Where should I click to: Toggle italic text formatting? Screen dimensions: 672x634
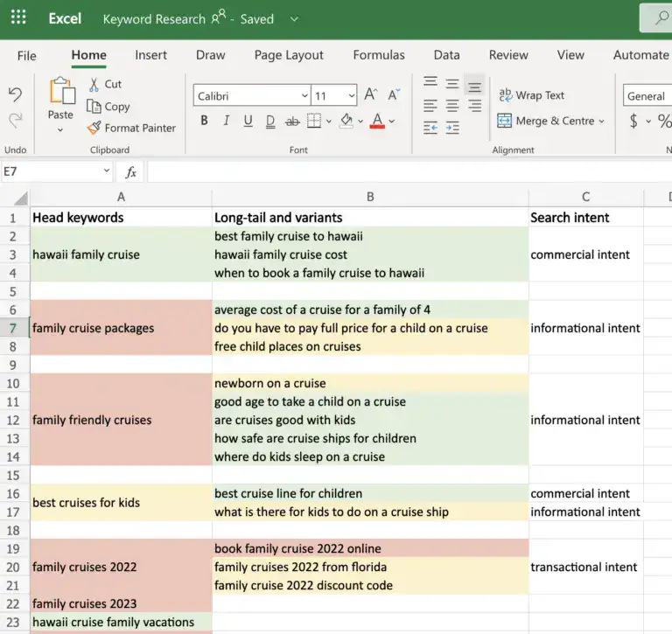click(x=227, y=121)
